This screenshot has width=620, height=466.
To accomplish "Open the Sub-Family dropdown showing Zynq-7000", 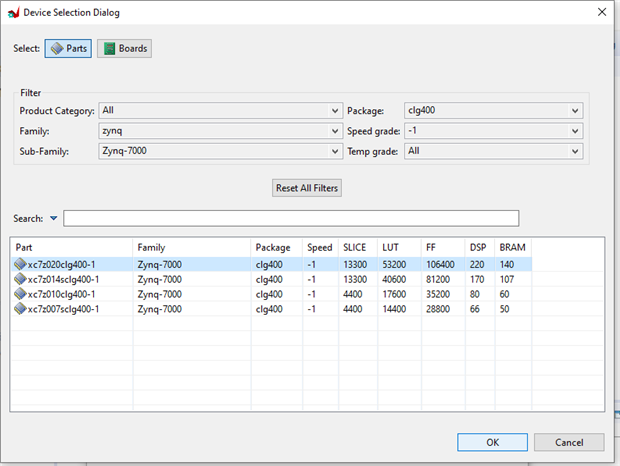I will (219, 151).
